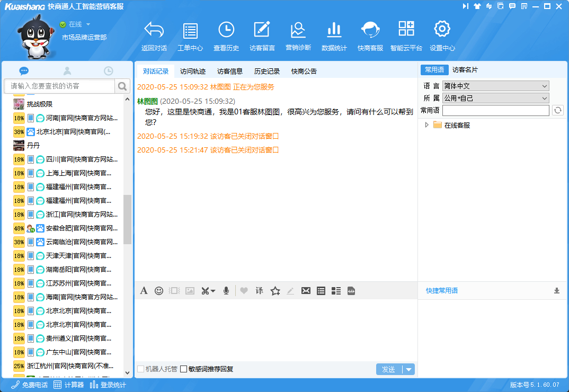Image resolution: width=569 pixels, height=392 pixels.
Task: Click the microphone voice input icon
Action: (x=226, y=291)
